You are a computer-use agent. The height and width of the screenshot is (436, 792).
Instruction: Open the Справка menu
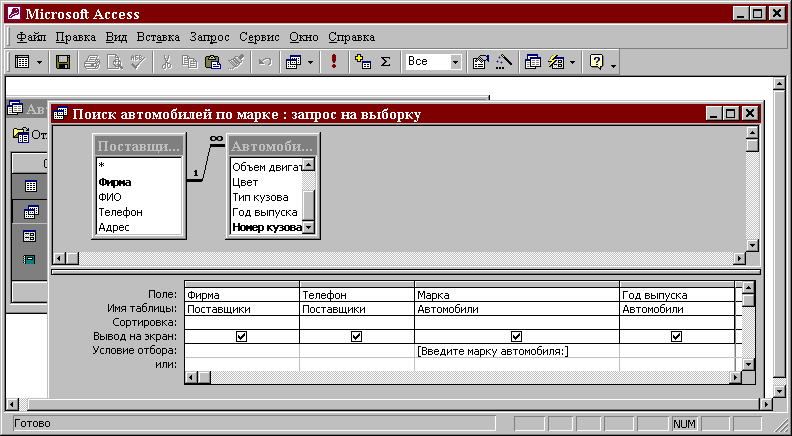(x=352, y=37)
